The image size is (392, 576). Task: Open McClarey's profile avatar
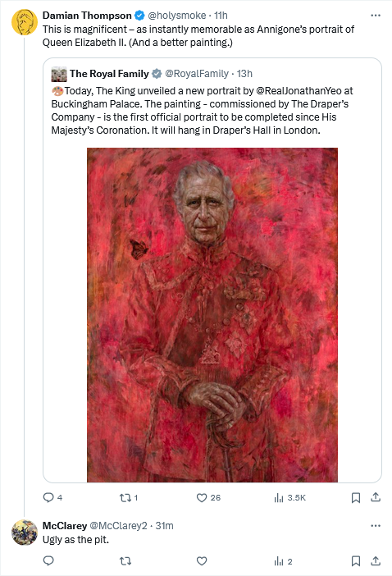(25, 533)
